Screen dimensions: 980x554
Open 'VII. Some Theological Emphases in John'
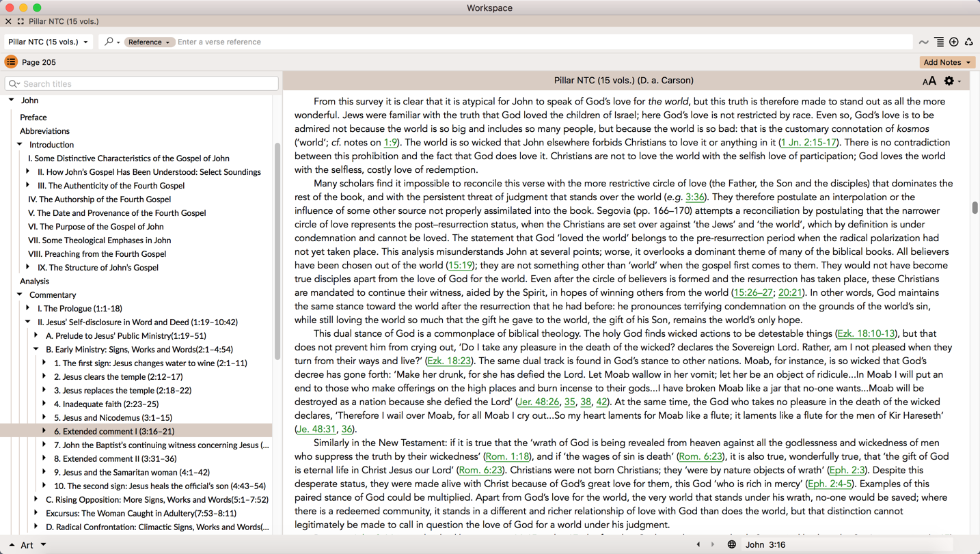pos(99,240)
